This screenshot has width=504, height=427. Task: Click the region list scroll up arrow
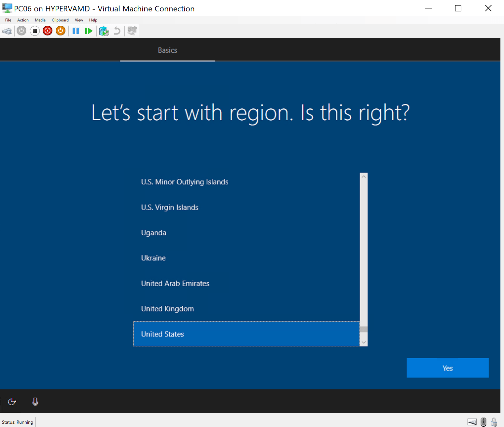(364, 176)
